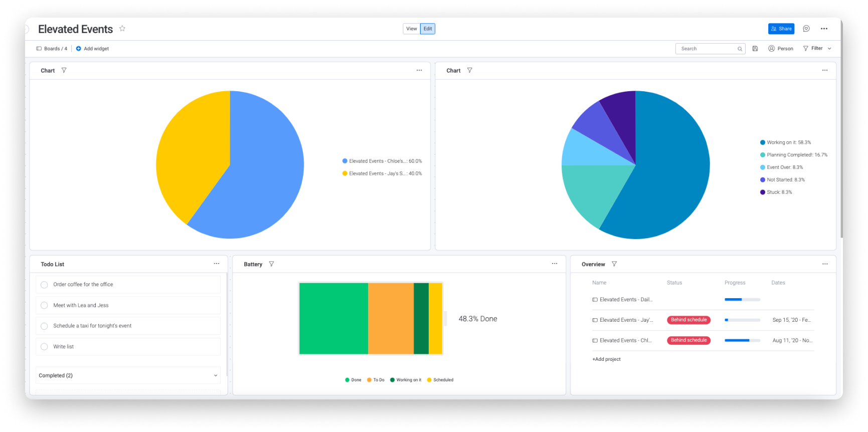Image resolution: width=868 pixels, height=432 pixels.
Task: Click Behind schedule status for Elevated Events - Chl..
Action: point(688,340)
